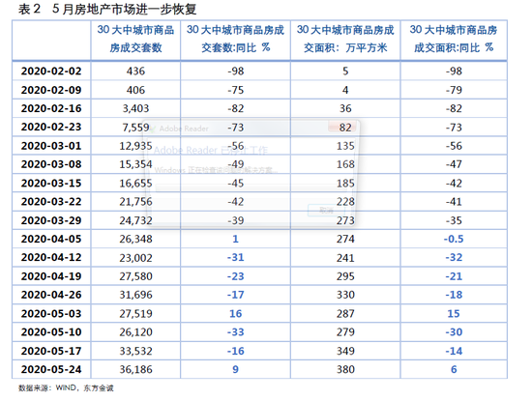Click the blue year-on-year value -30
This screenshot has height=401, width=532.
click(454, 332)
